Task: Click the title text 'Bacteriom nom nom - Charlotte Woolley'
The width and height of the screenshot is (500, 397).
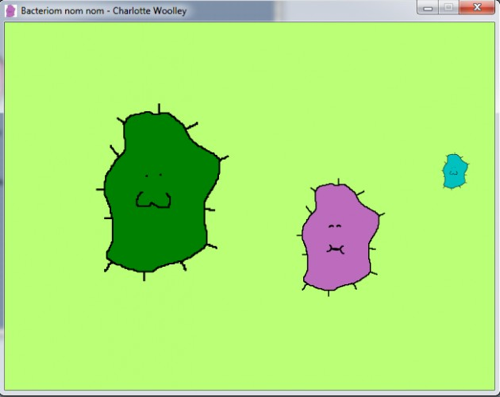Action: [104, 11]
